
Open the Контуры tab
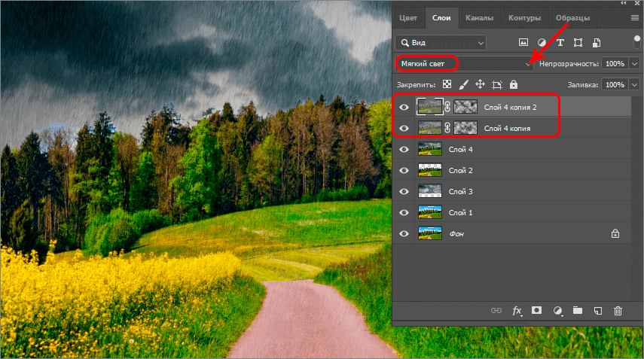coord(523,17)
